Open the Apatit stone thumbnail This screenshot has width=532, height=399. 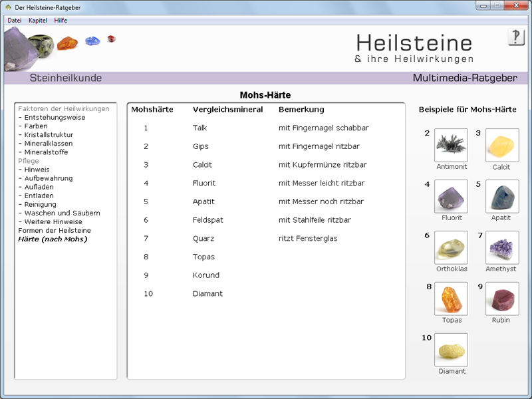(x=502, y=196)
